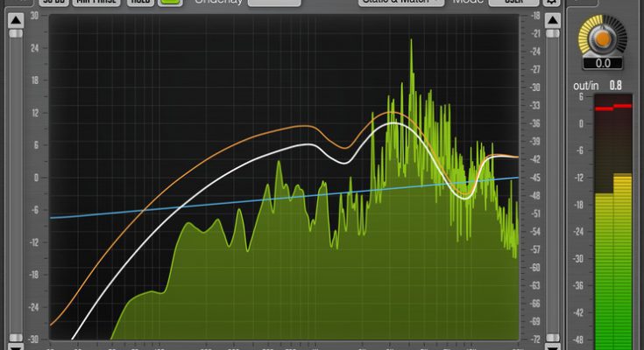
Task: Open the spectrum settings gear icon
Action: coord(550,3)
